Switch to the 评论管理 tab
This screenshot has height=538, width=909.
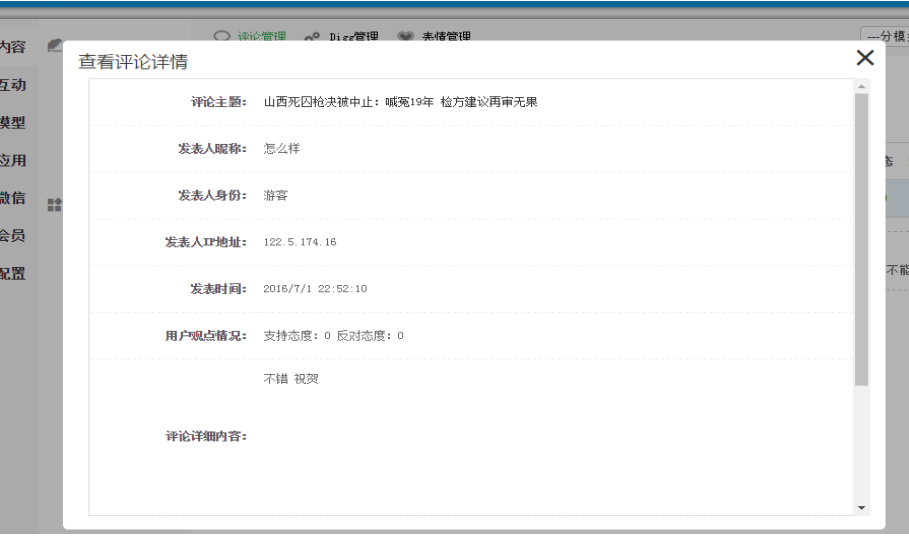coord(261,37)
